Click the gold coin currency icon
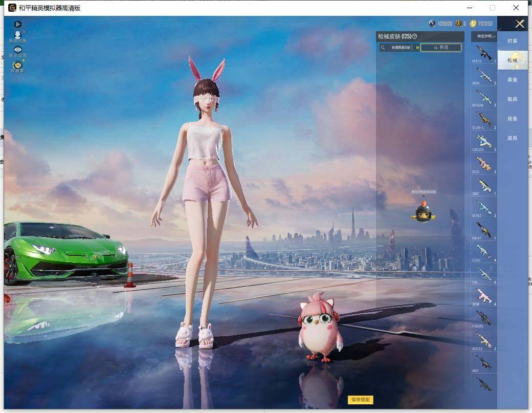This screenshot has height=413, width=532. (473, 24)
